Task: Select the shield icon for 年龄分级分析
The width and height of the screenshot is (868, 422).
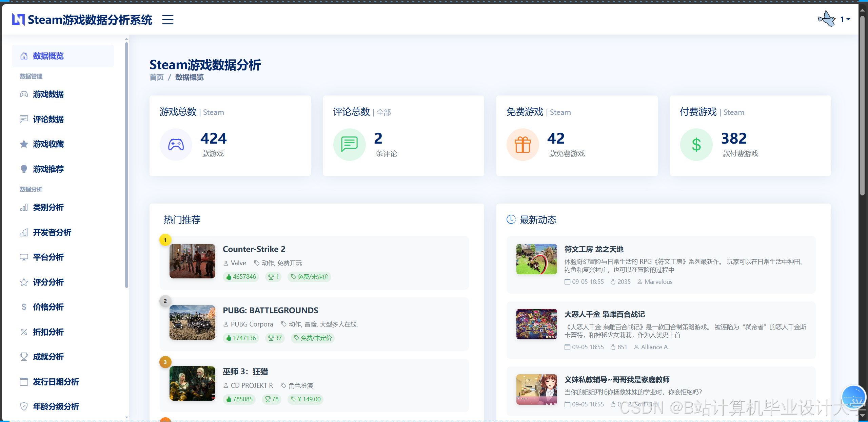Action: (24, 406)
